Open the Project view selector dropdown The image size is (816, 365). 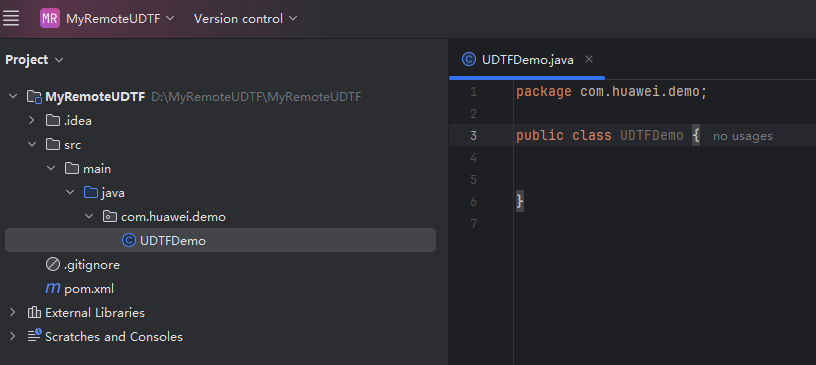click(34, 60)
